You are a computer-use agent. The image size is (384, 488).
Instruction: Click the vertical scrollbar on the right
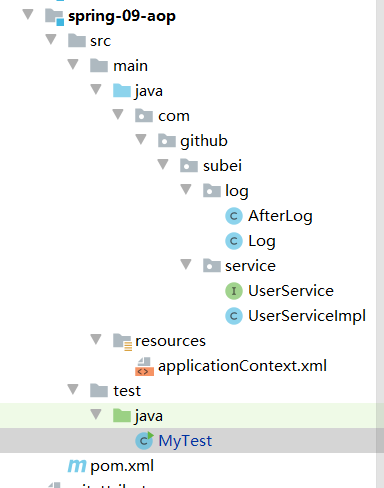pos(380,244)
